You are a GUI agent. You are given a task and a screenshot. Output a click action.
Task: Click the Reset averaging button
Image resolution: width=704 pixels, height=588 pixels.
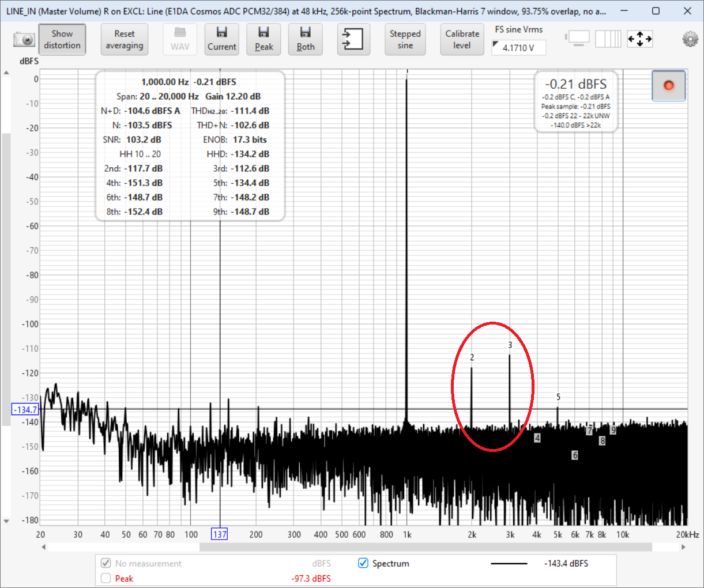pos(125,39)
